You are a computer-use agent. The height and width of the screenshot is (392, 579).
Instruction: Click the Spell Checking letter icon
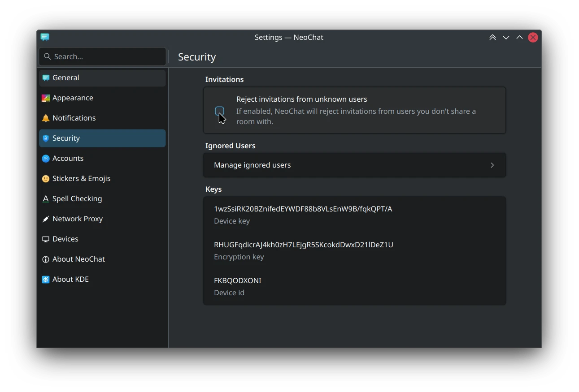[45, 199]
